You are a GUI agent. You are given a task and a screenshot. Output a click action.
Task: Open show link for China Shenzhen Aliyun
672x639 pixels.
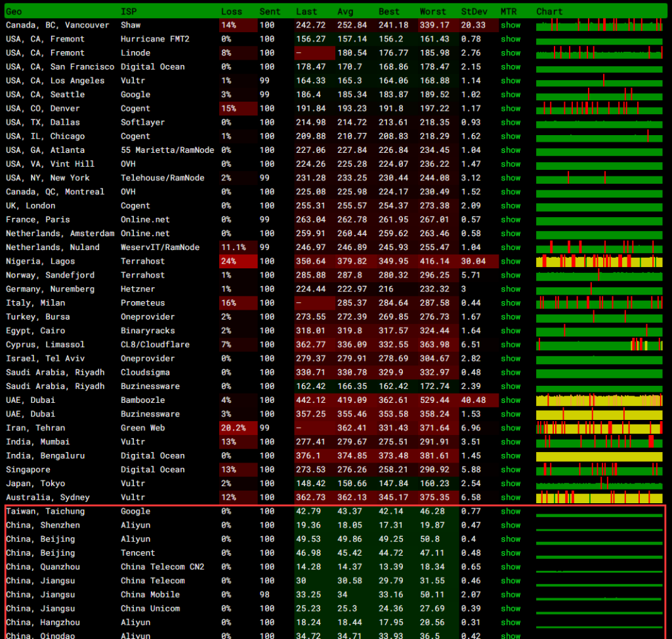coord(510,525)
